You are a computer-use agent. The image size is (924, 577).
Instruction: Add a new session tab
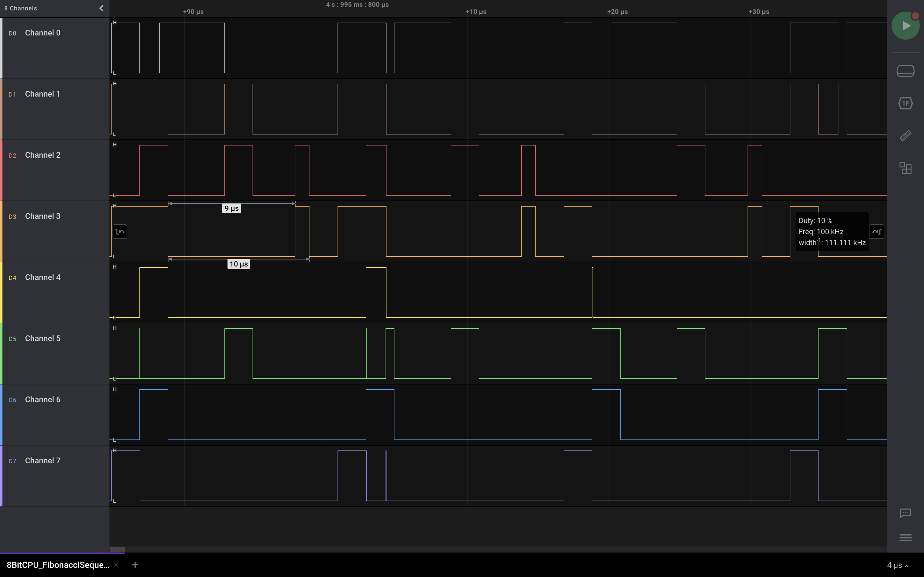click(x=135, y=565)
